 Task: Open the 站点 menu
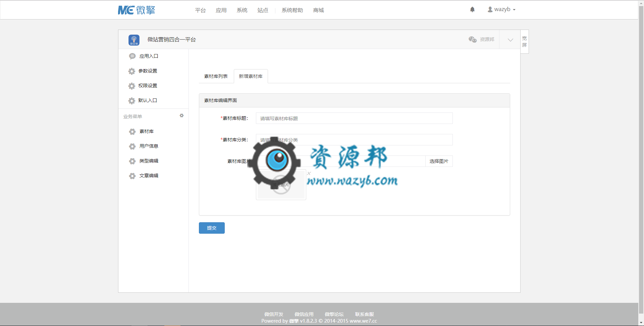click(x=263, y=10)
